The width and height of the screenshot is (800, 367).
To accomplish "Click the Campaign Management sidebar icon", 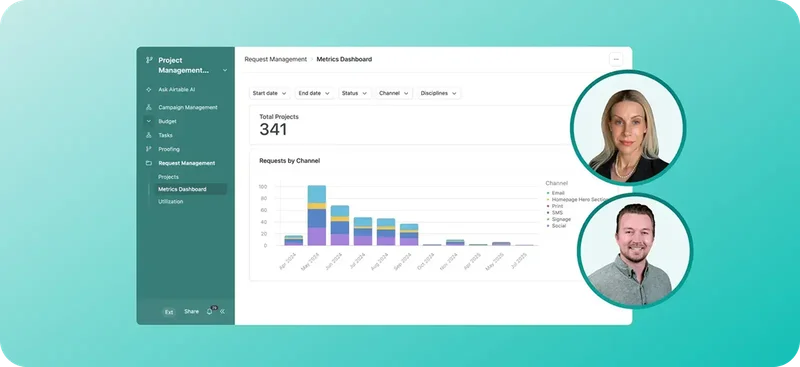I will [148, 107].
